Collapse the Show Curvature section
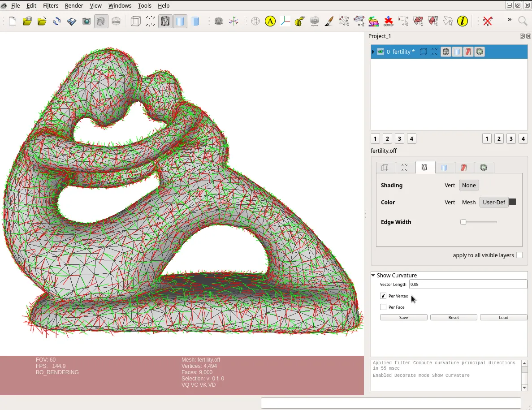The image size is (532, 410). pos(373,276)
